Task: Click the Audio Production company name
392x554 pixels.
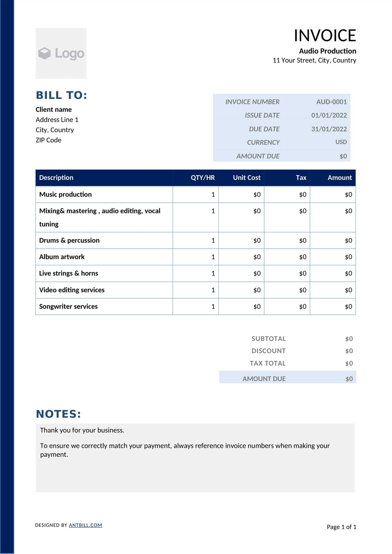Action: tap(328, 51)
